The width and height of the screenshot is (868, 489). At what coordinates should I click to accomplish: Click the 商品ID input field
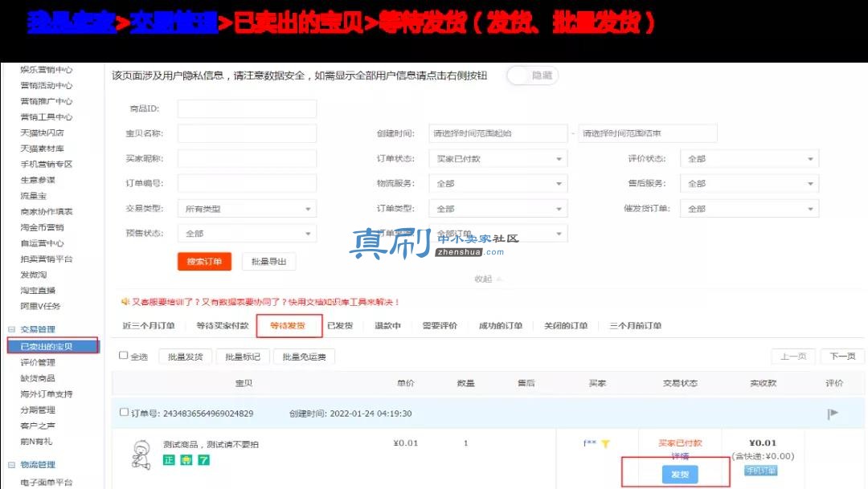[247, 108]
